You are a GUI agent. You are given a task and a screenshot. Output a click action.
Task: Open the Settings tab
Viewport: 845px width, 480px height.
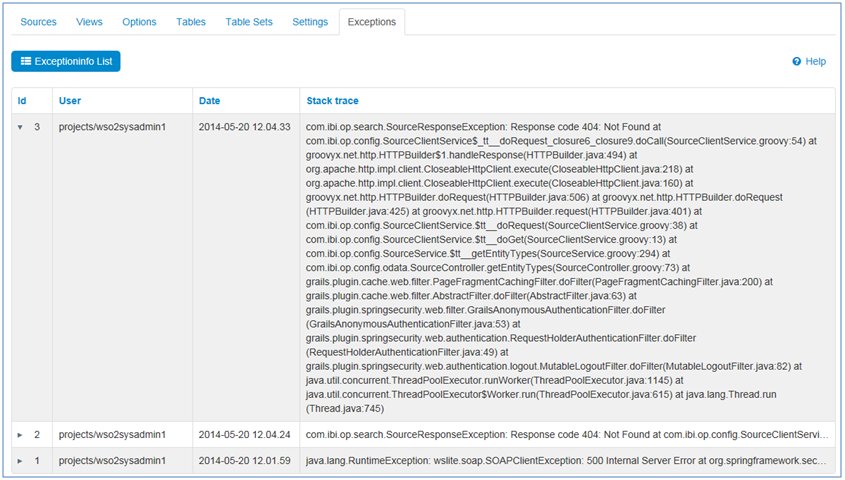[x=309, y=22]
